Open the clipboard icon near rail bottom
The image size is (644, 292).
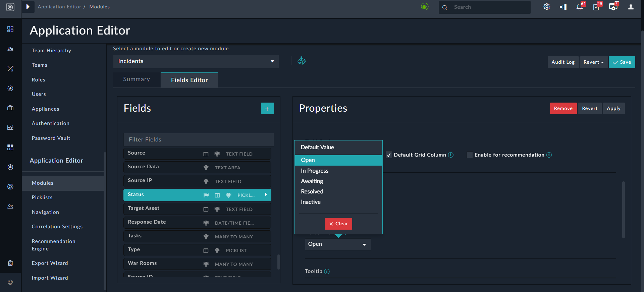pos(10,263)
